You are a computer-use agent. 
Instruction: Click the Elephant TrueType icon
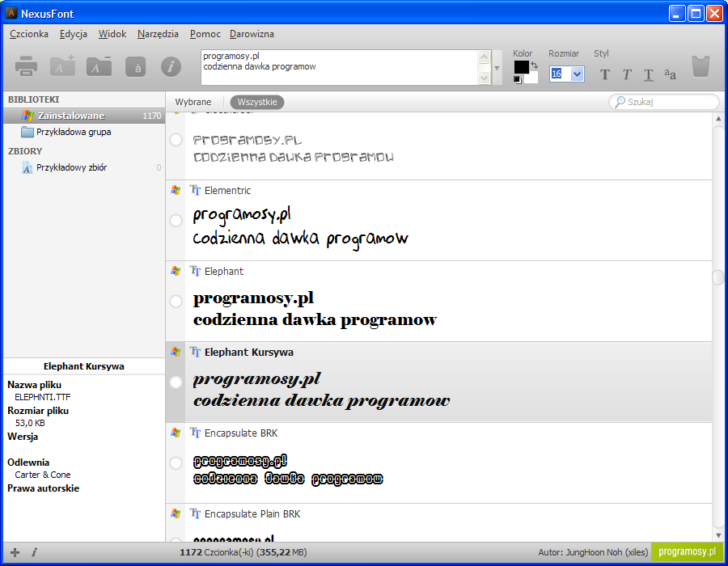click(195, 271)
